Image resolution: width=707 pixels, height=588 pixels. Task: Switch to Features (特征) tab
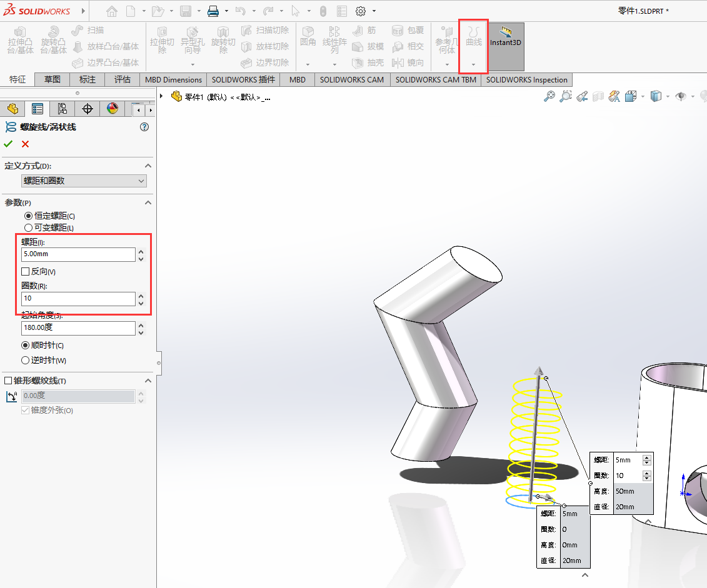[x=18, y=79]
